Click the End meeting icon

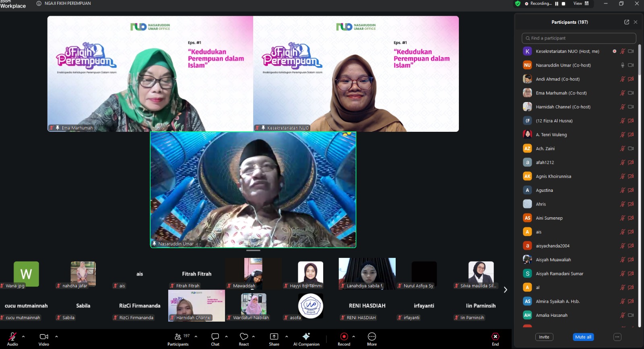[495, 337]
